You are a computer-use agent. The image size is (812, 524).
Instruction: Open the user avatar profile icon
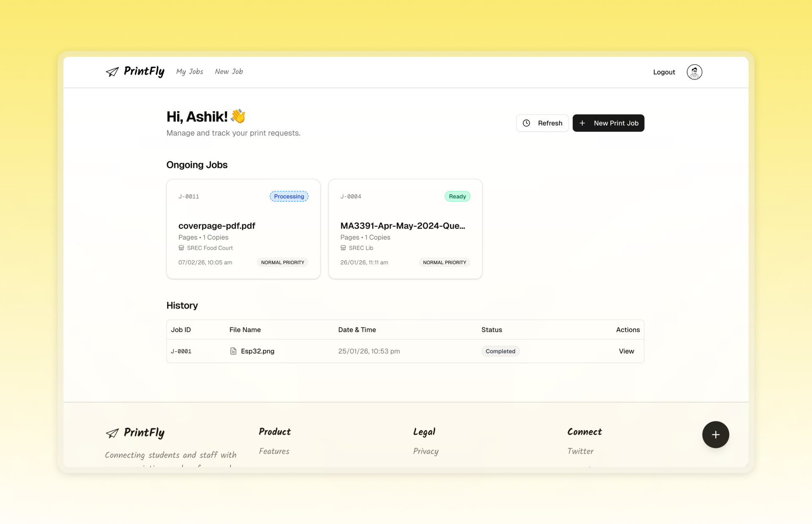click(694, 72)
